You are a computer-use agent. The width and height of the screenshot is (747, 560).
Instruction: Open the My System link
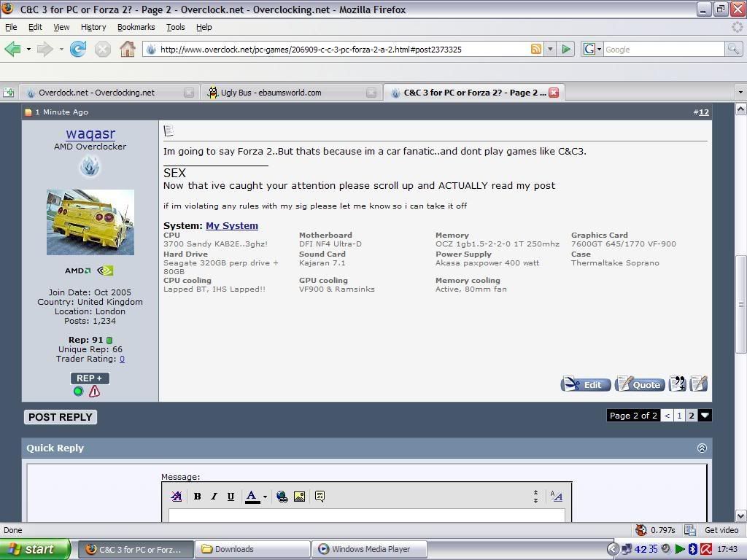232,226
